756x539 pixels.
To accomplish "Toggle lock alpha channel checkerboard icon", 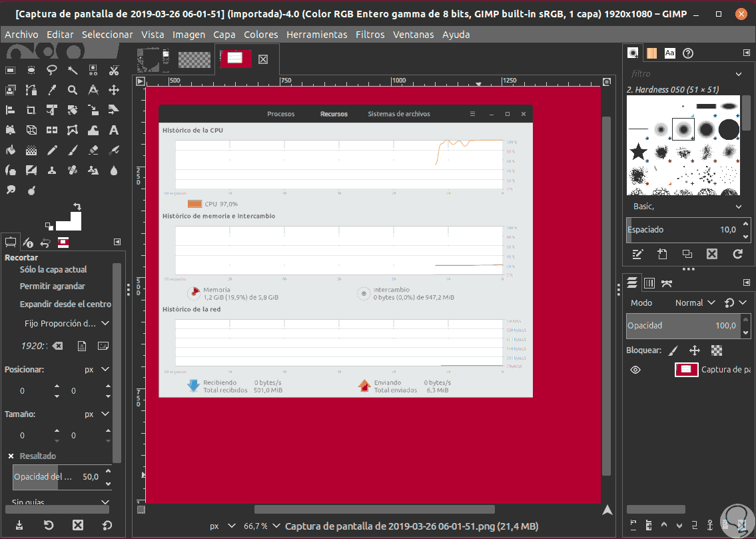I will 717,350.
